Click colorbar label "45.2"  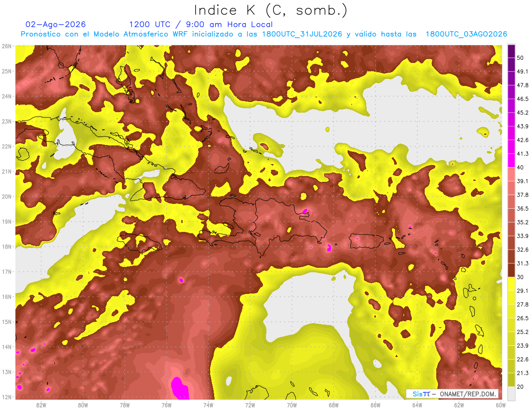(x=522, y=113)
